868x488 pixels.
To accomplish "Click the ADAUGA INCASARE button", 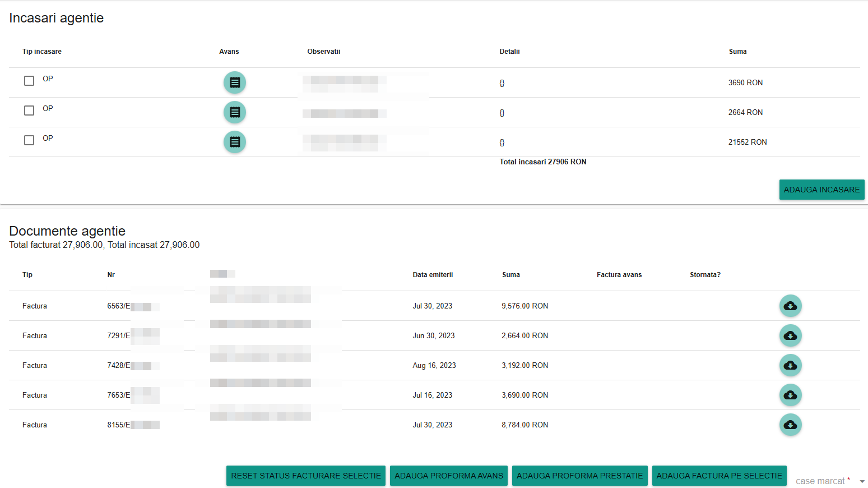I will pyautogui.click(x=821, y=190).
